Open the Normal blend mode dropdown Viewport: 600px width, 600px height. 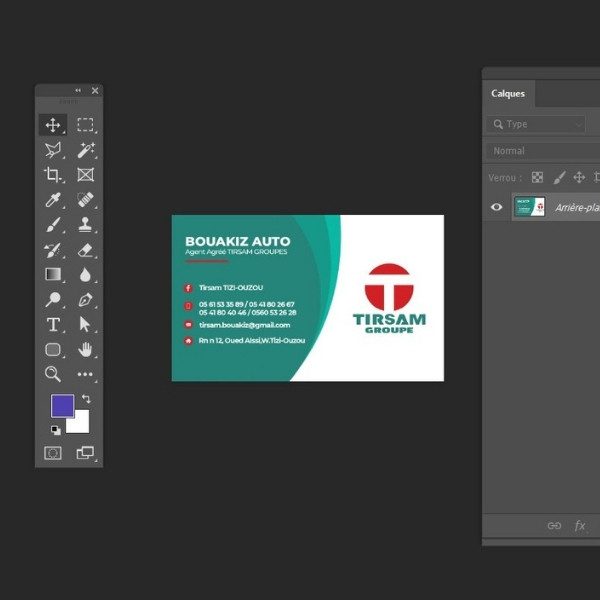tap(540, 151)
